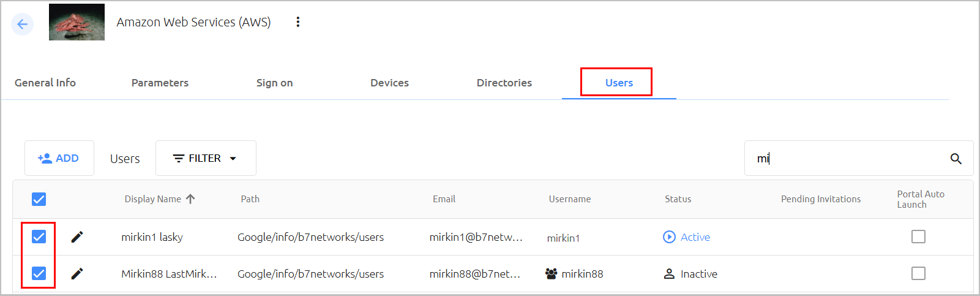Click the Username column header
This screenshot has height=296, width=980.
coord(570,199)
